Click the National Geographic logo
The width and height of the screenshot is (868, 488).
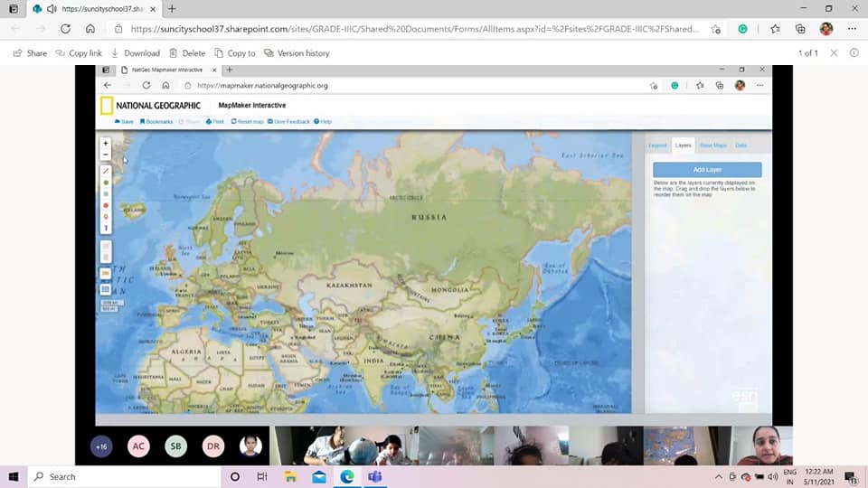[151, 105]
